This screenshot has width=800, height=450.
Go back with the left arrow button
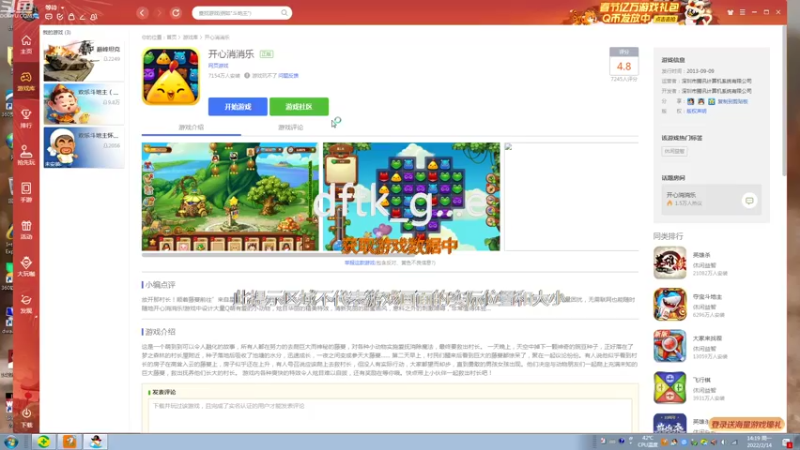(142, 13)
